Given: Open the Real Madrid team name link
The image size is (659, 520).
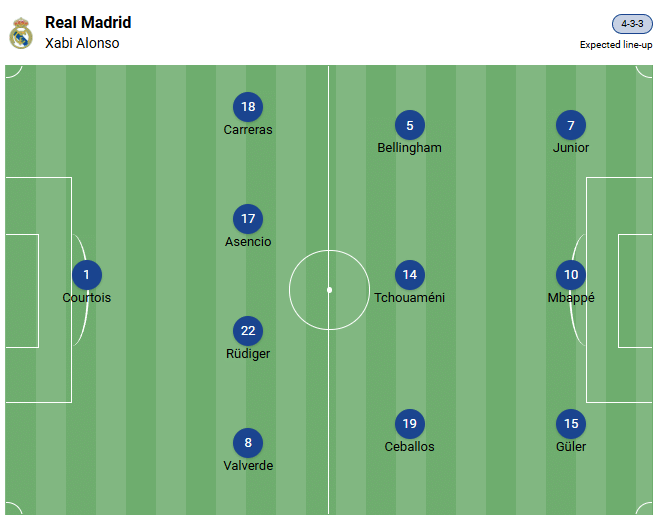Looking at the screenshot, I should tap(88, 23).
